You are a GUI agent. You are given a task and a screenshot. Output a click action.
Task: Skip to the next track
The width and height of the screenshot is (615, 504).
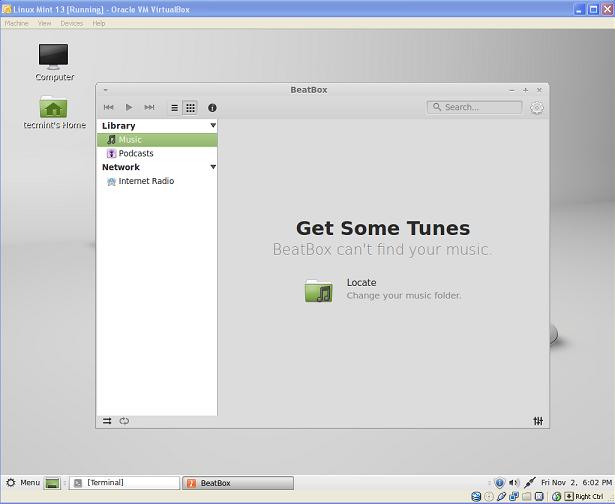149,107
